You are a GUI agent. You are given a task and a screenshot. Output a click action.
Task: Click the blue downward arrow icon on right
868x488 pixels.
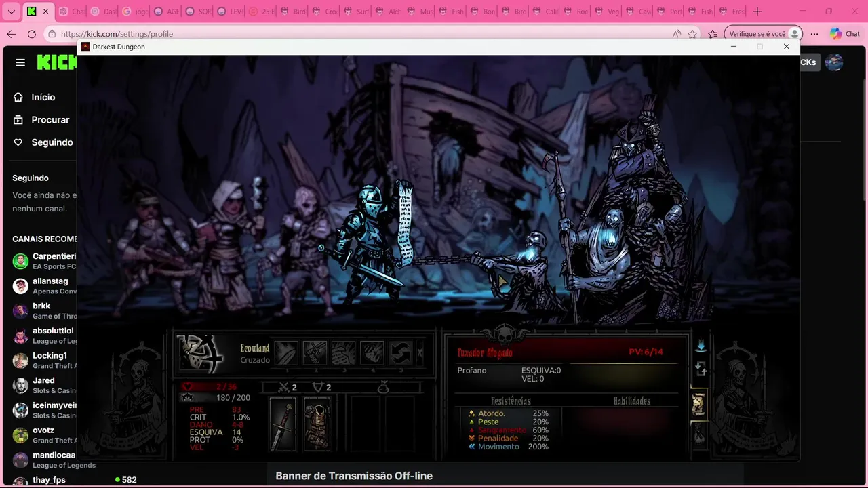tap(701, 346)
